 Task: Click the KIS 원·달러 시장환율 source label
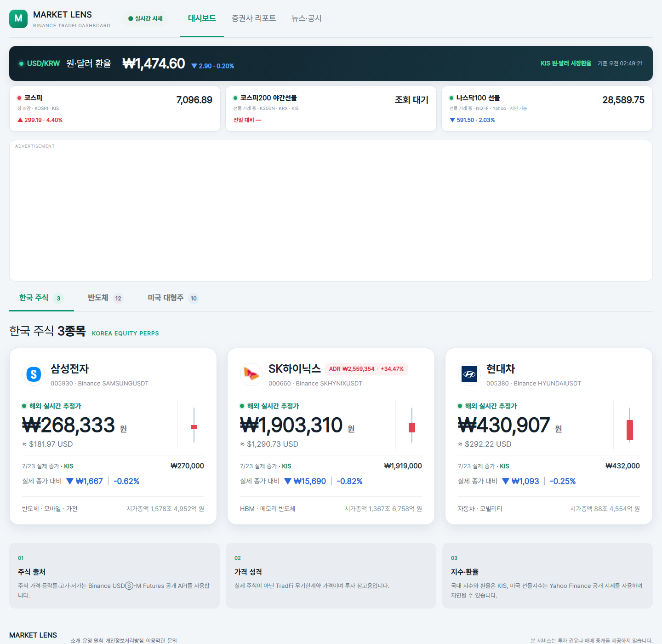(566, 63)
